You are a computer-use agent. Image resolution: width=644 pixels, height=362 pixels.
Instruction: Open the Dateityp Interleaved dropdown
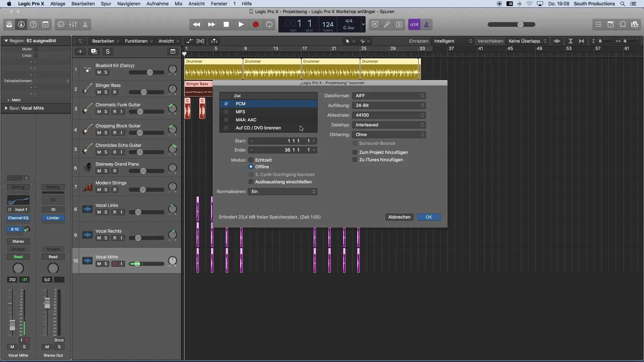[389, 125]
